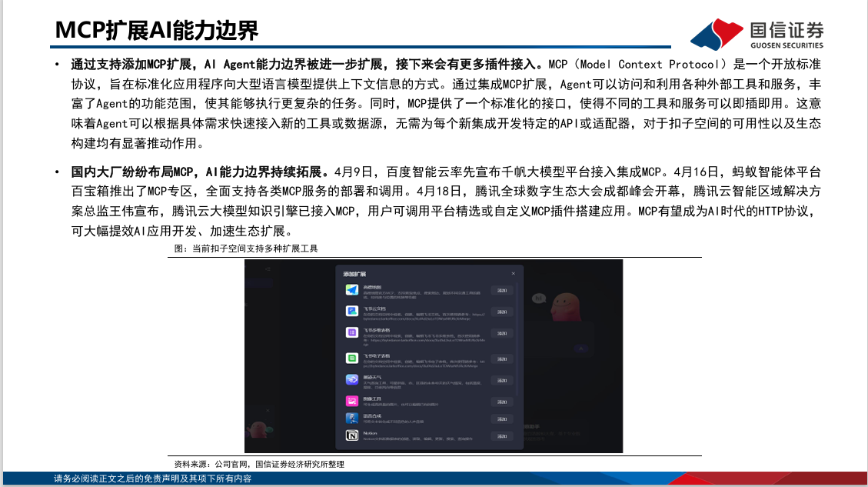This screenshot has width=868, height=487.
Task: Click the bold heading 国内大厂纷纷布局MCP
Action: point(132,172)
